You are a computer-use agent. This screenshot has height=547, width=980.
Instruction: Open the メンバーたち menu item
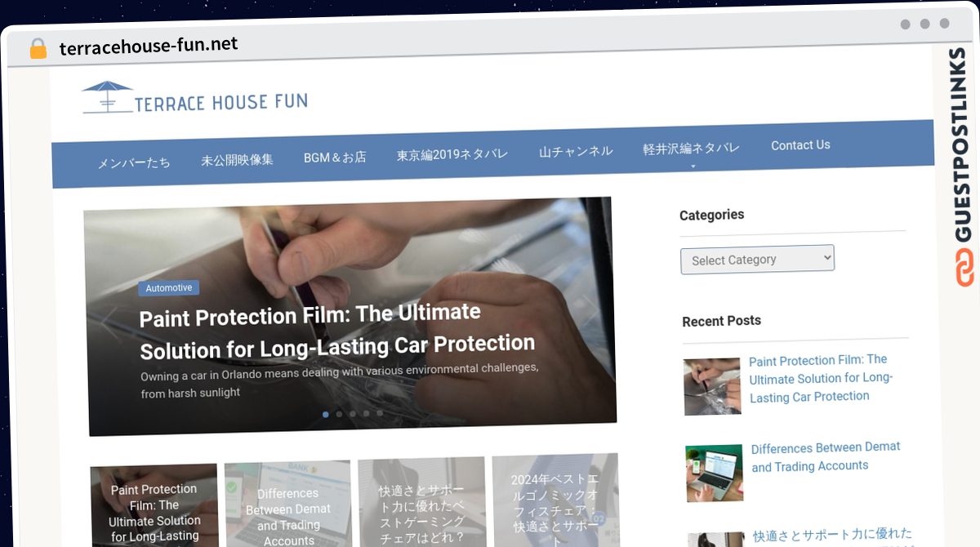tap(134, 162)
